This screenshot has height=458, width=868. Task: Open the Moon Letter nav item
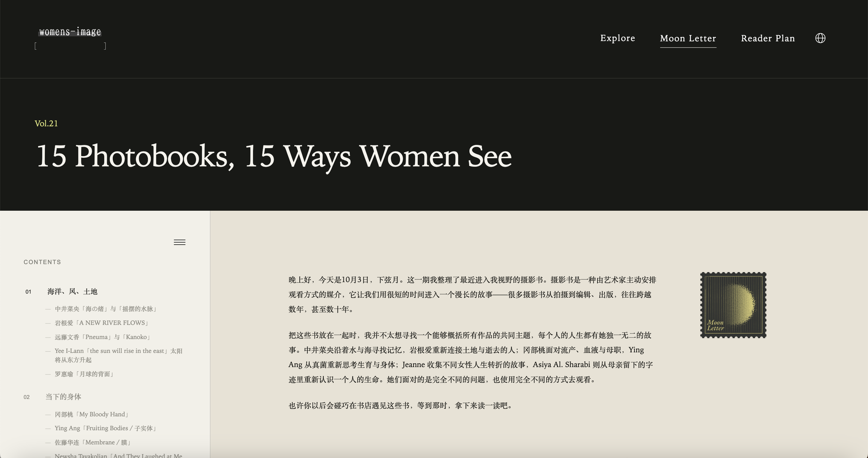[x=688, y=39]
